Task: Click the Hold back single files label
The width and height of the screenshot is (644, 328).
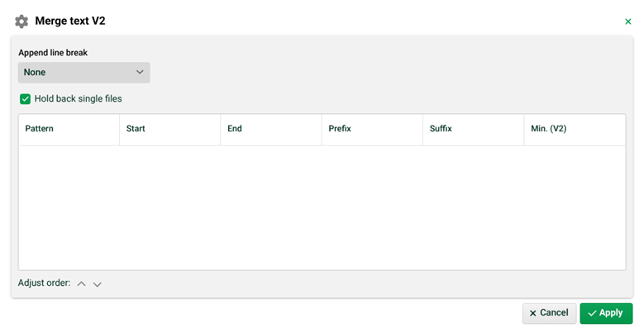Action: [78, 98]
